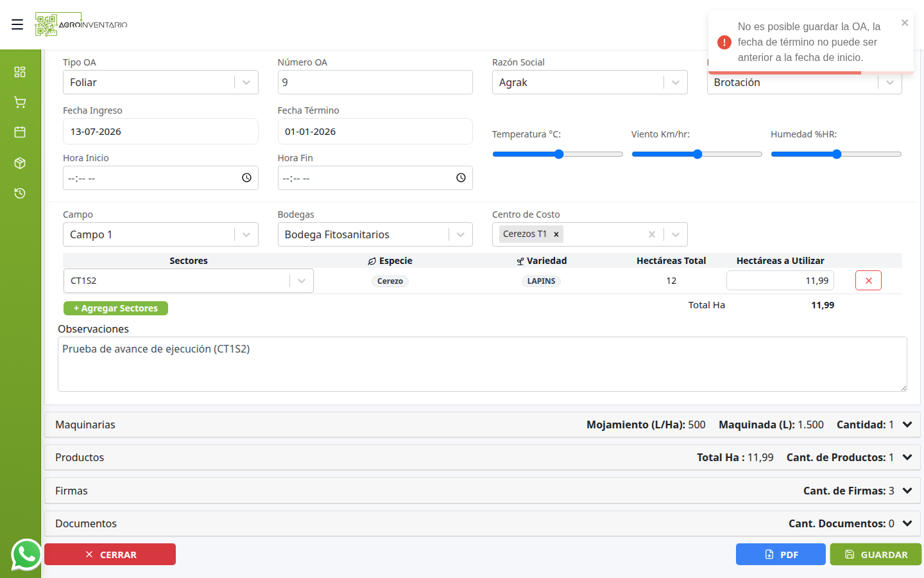This screenshot has width=924, height=578.
Task: Click the Cerezo species badge
Action: [390, 281]
